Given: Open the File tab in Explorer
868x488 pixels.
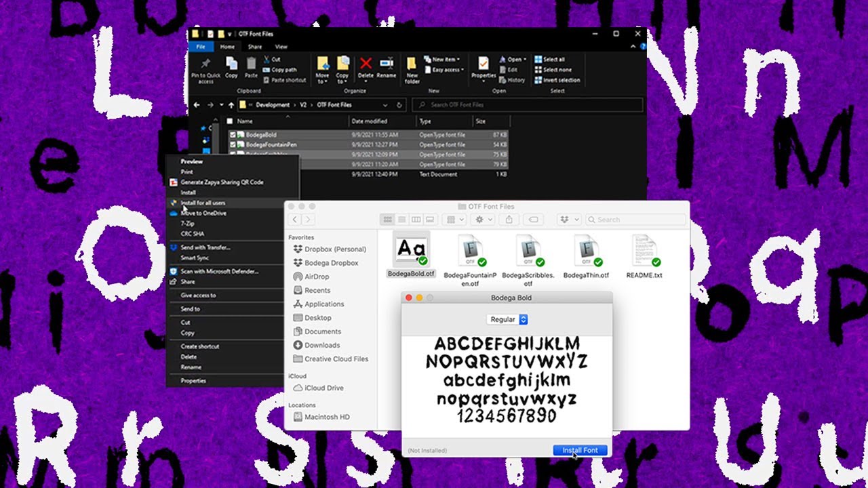Looking at the screenshot, I should 201,47.
